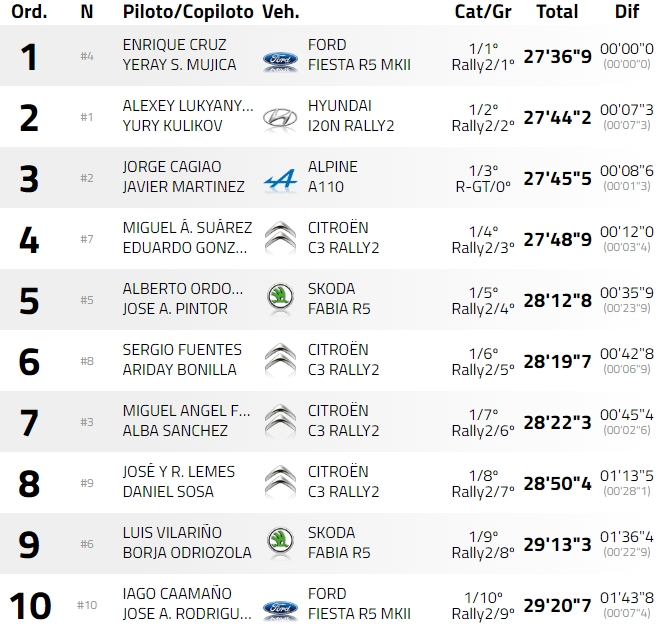Click car number #1 badge
Viewport: 664px width, 633px height.
point(87,117)
